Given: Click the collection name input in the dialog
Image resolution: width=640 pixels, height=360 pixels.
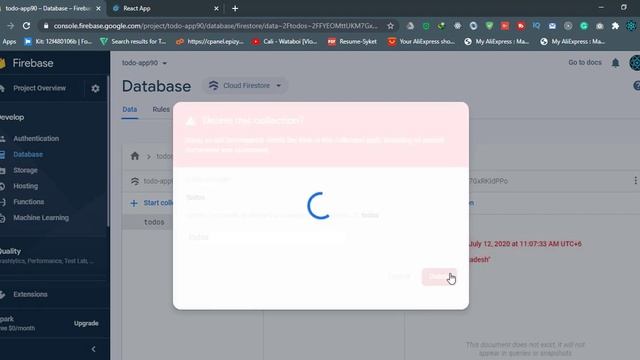Looking at the screenshot, I should point(265,237).
